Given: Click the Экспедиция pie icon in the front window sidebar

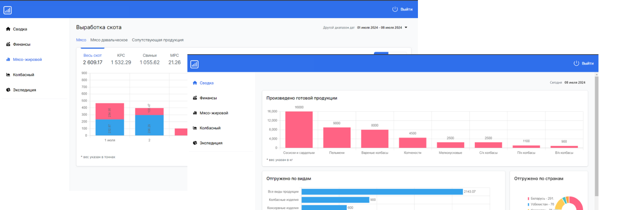Looking at the screenshot, I should pyautogui.click(x=195, y=143).
